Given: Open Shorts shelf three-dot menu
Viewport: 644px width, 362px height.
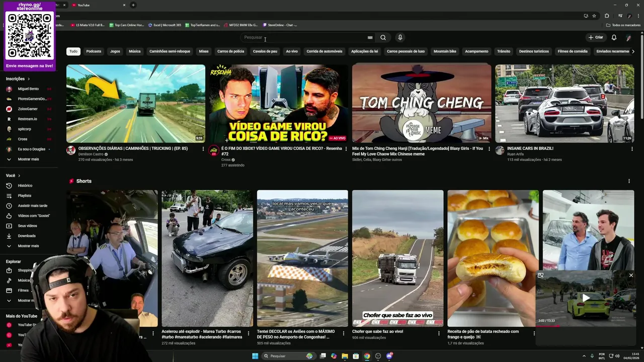Looking at the screenshot, I should pyautogui.click(x=629, y=181).
